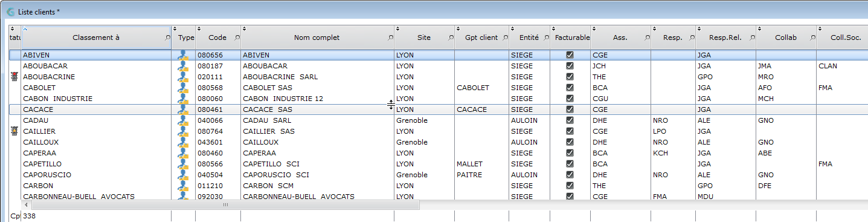Click sort arrows above Gpt client column
The height and width of the screenshot is (222, 868).
(x=457, y=28)
